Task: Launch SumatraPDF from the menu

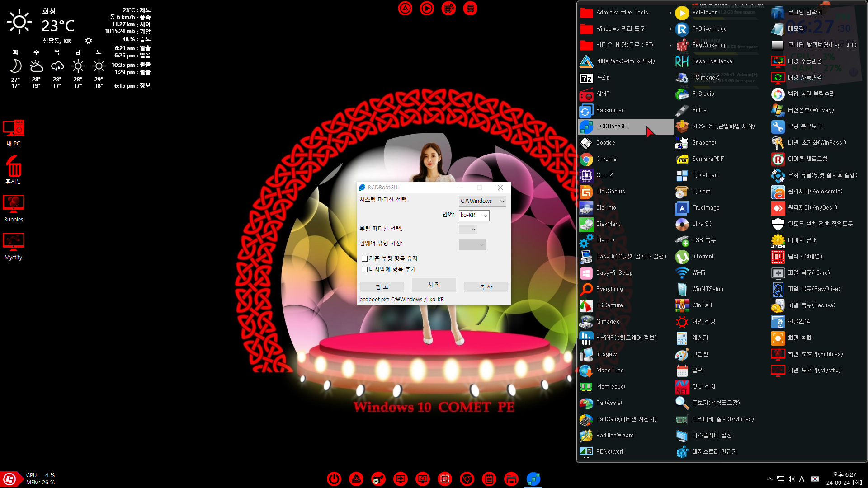Action: coord(722,159)
